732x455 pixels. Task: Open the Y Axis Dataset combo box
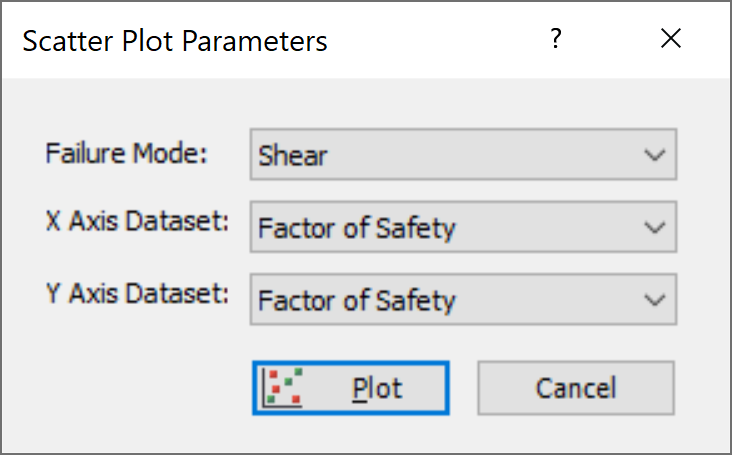pos(463,299)
